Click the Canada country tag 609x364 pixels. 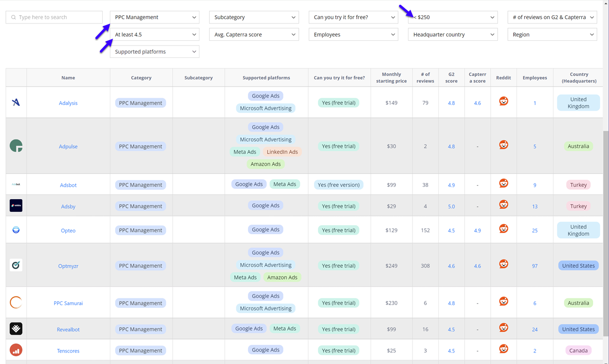pos(578,351)
